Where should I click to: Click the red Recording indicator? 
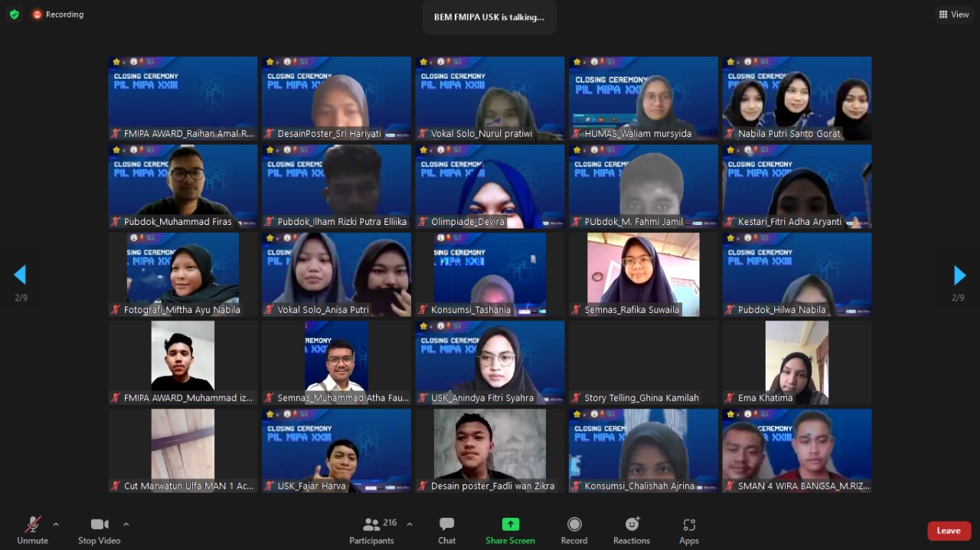coord(58,15)
